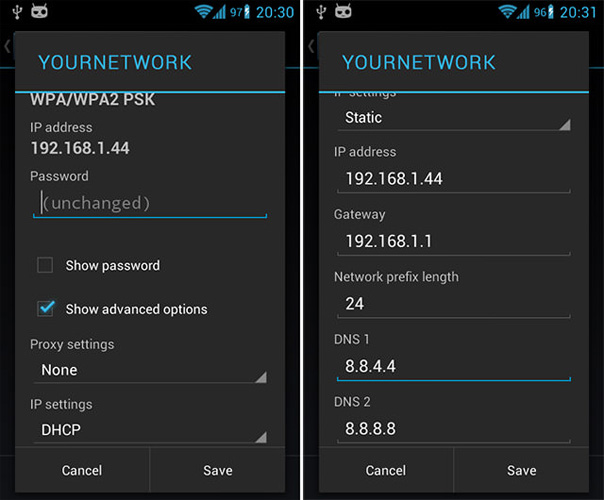Tap the Wi-Fi signal icon on right screen
604x500 pixels.
click(507, 12)
